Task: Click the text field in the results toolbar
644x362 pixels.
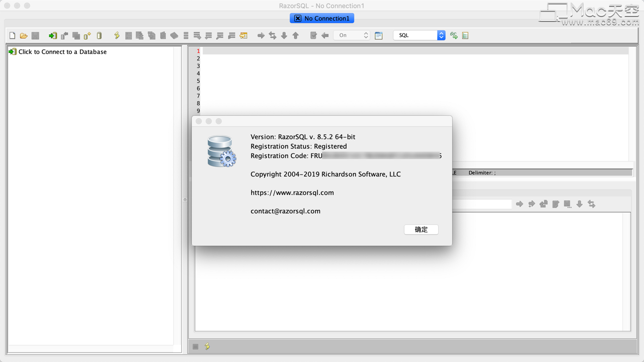Action: (482, 204)
